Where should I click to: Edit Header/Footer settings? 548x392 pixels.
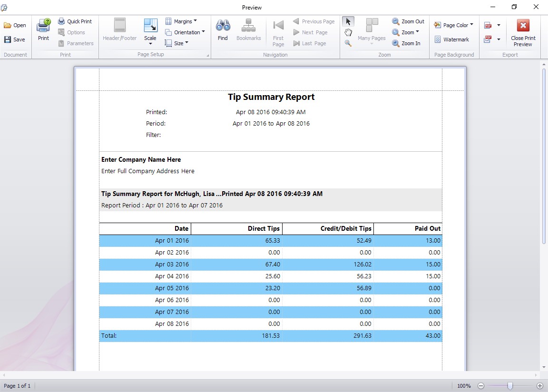pyautogui.click(x=119, y=30)
